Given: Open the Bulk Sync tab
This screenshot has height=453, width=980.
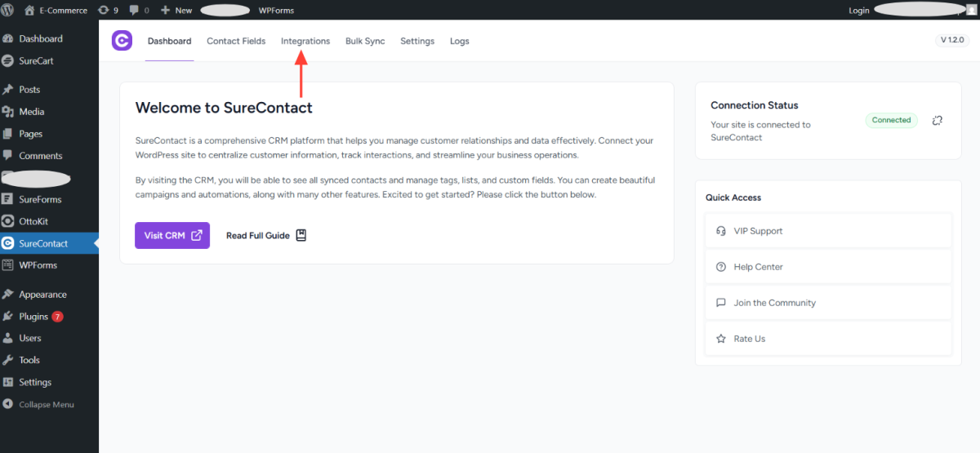Looking at the screenshot, I should pyautogui.click(x=365, y=41).
